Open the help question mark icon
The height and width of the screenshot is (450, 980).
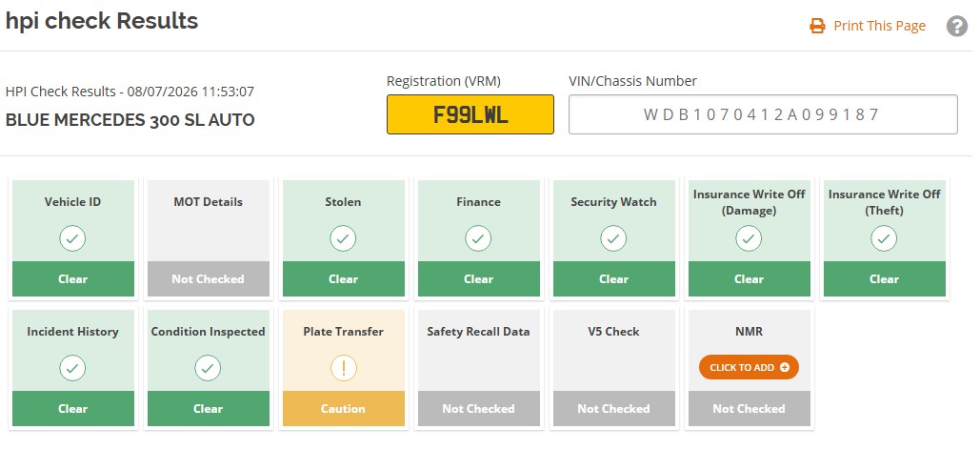(x=957, y=27)
